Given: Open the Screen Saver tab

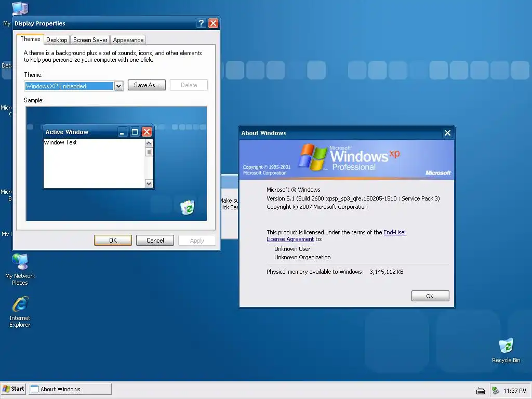Looking at the screenshot, I should click(x=90, y=39).
